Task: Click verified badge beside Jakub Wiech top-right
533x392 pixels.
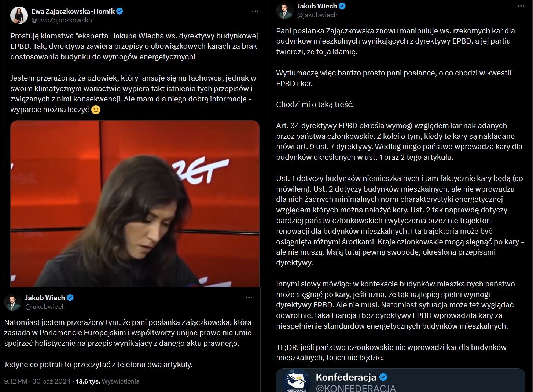Action: (342, 6)
